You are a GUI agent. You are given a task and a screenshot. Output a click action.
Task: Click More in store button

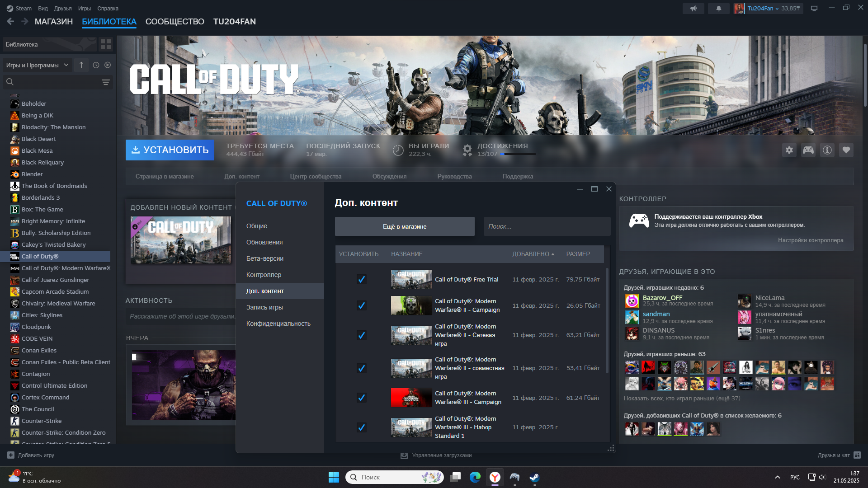(x=404, y=226)
